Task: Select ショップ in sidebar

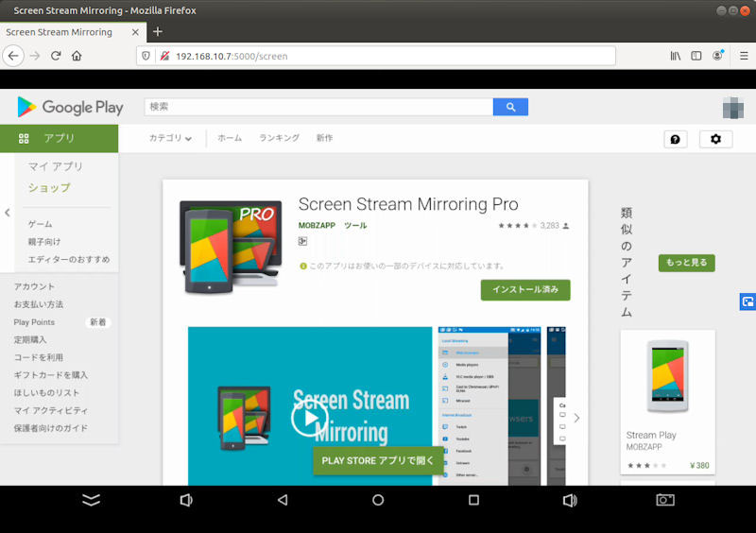Action: [49, 188]
